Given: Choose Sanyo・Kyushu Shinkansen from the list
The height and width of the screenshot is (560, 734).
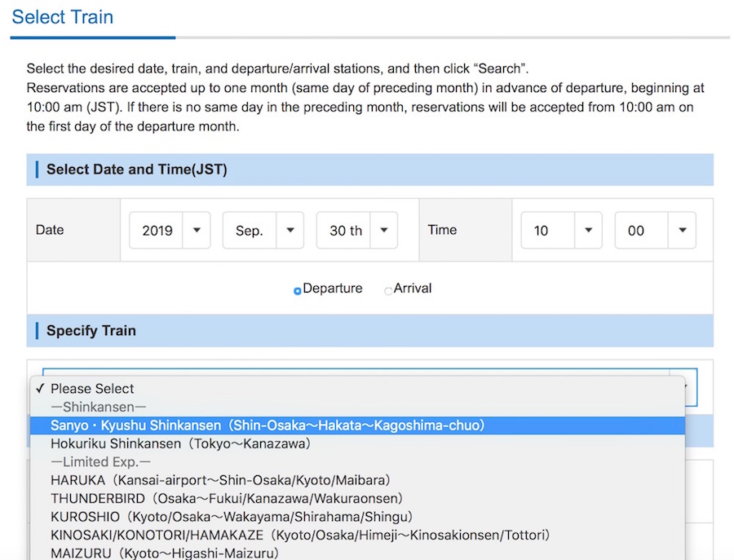Looking at the screenshot, I should click(268, 426).
